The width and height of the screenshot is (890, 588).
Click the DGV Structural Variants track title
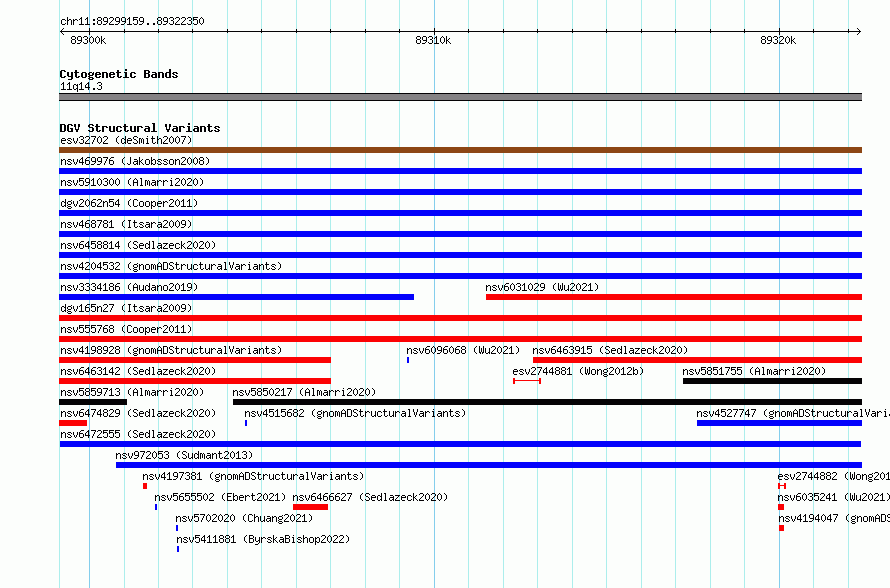140,128
